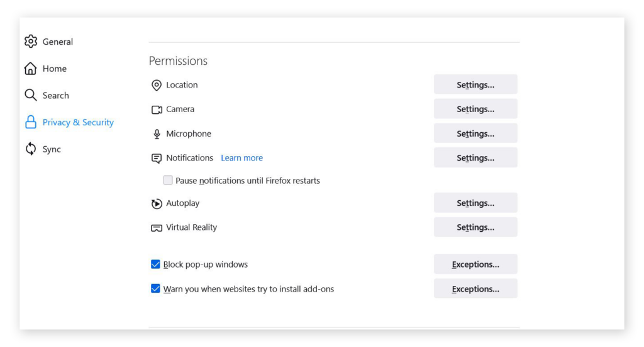Open Notifications permission Settings
Viewport: 644px width, 347px height.
click(x=475, y=158)
